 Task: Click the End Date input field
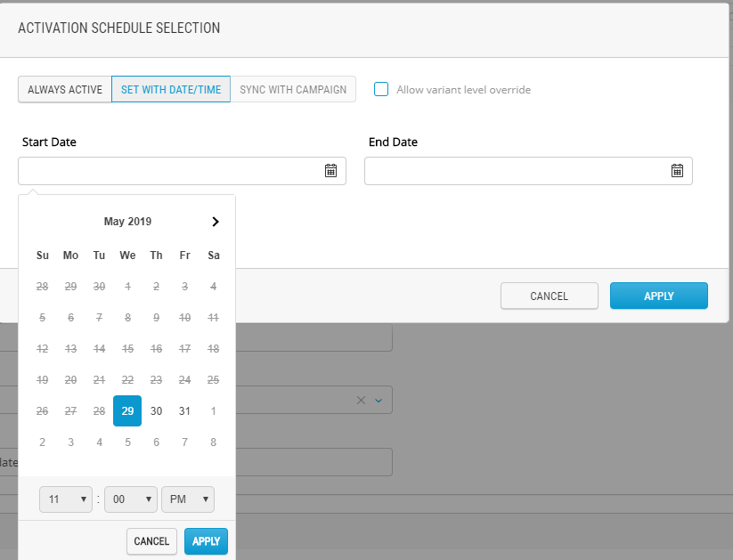click(x=517, y=171)
